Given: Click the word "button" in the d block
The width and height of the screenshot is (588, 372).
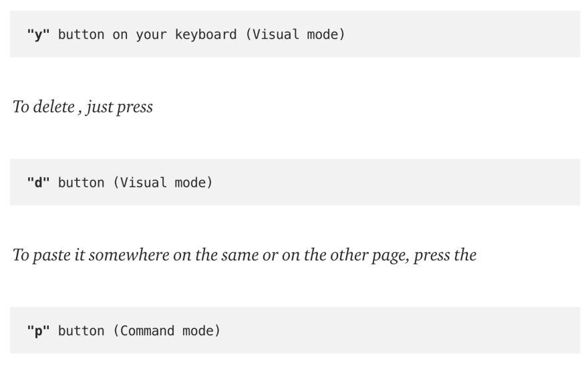Looking at the screenshot, I should [x=82, y=183].
